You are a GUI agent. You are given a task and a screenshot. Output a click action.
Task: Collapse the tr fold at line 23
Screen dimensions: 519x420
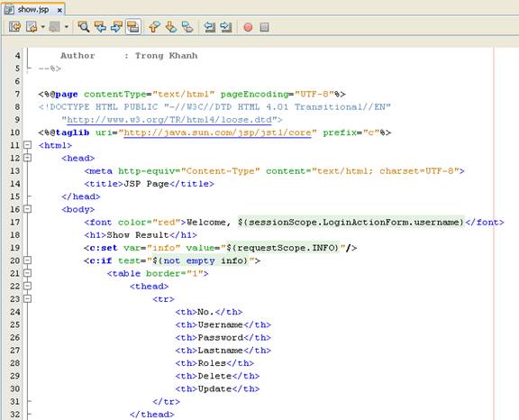click(27, 298)
